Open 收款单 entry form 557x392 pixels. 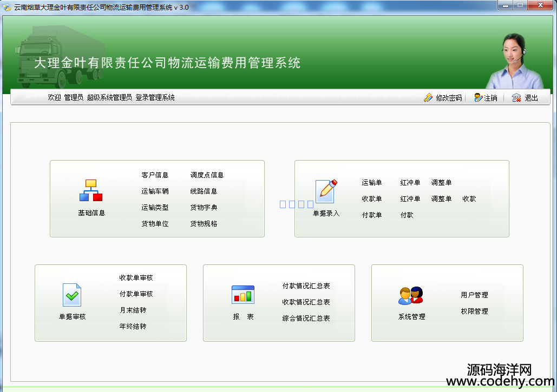371,199
